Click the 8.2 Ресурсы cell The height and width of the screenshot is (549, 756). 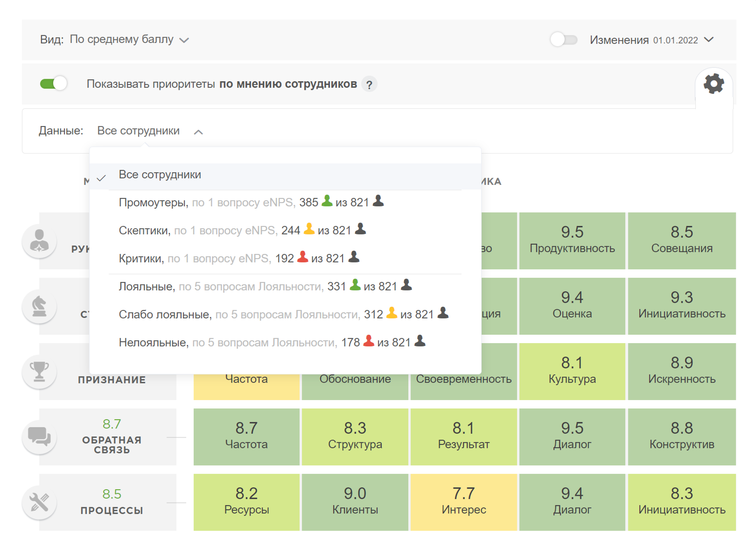pos(246,502)
